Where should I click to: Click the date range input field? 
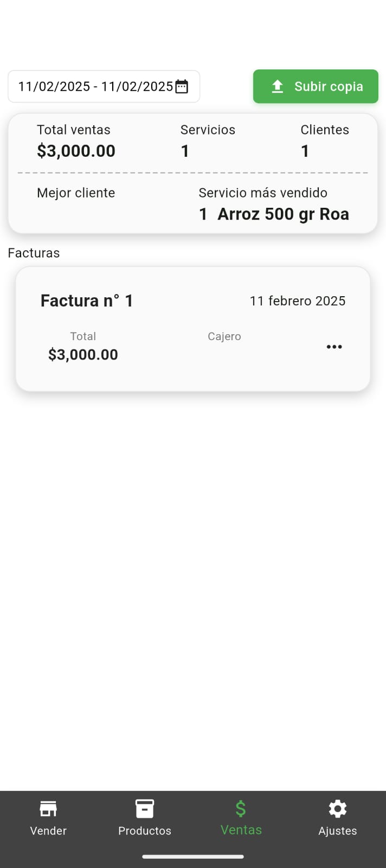pos(95,87)
